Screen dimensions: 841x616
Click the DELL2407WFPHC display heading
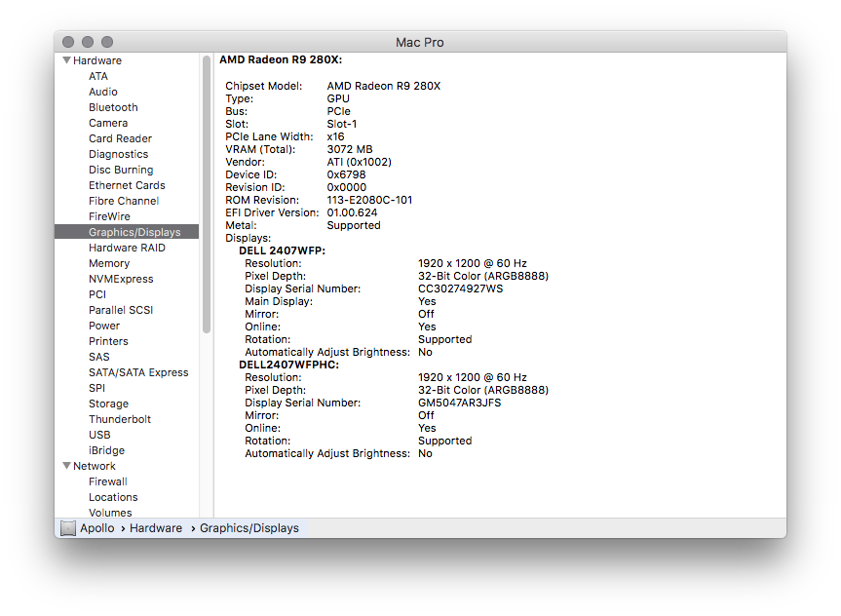[289, 365]
